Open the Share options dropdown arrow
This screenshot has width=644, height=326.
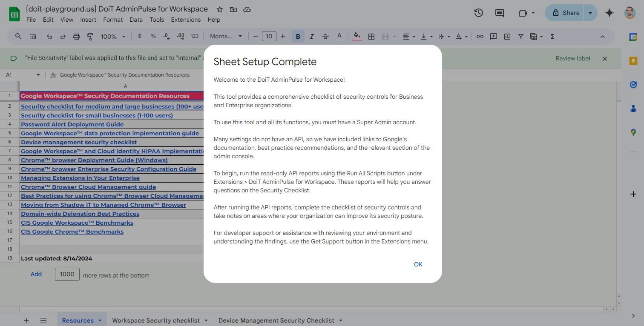[590, 13]
